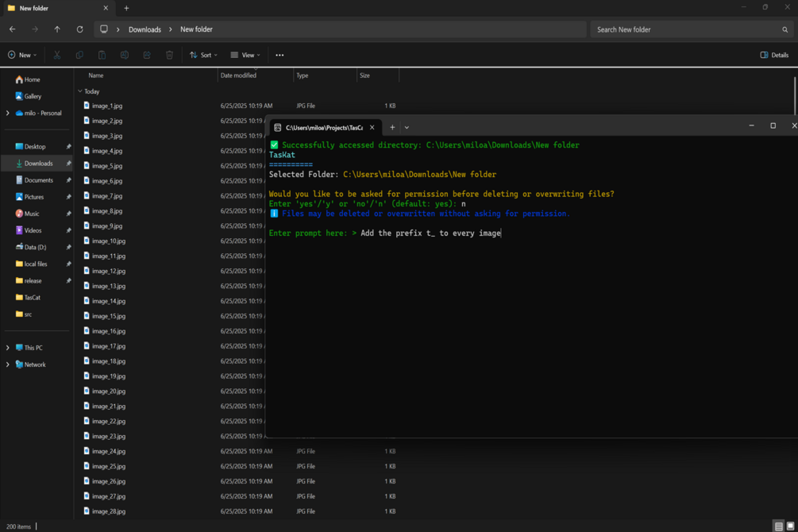Screen dimensions: 798x532
Task: Open the terminal profiles dropdown arrow
Action: pos(407,127)
